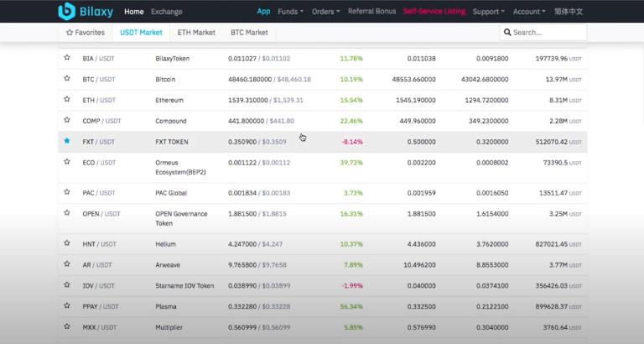Switch to the Favorites tab
644x344 pixels.
[86, 32]
